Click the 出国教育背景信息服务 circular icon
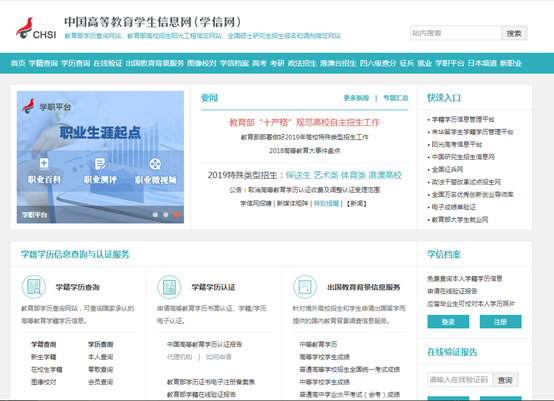 (x=305, y=287)
